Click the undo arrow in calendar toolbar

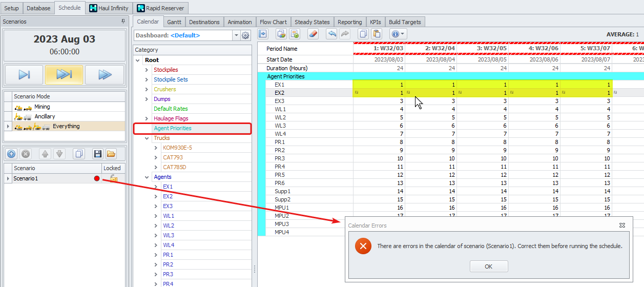(331, 34)
